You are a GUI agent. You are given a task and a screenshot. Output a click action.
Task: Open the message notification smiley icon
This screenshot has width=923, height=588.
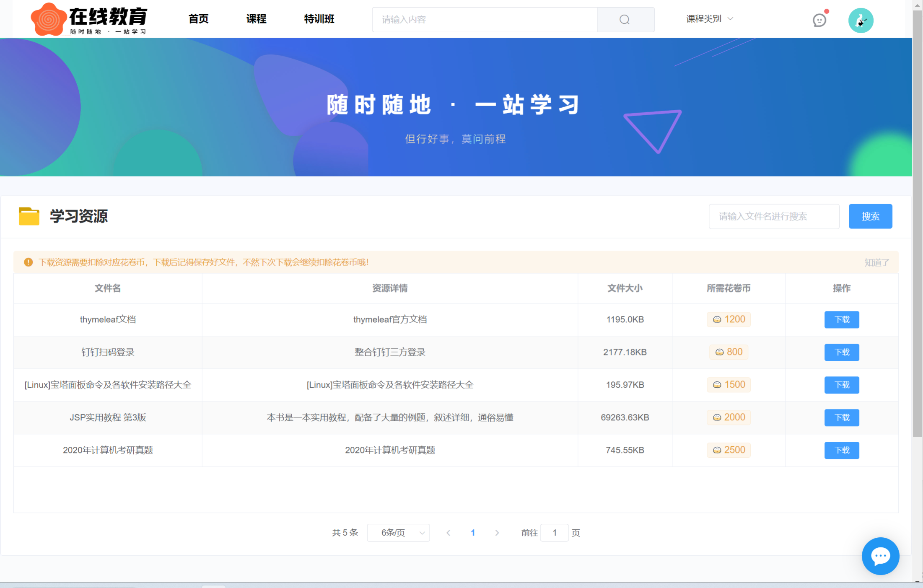819,20
